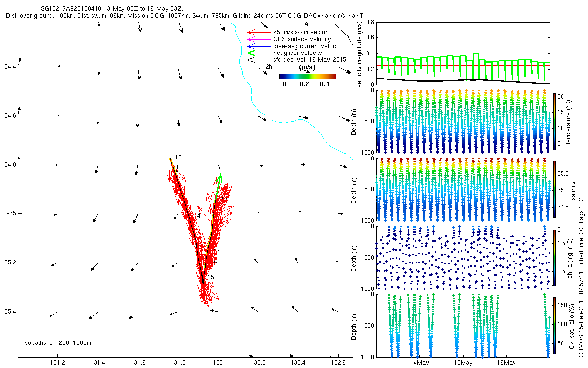Click the salinity colorbar

click(x=554, y=188)
